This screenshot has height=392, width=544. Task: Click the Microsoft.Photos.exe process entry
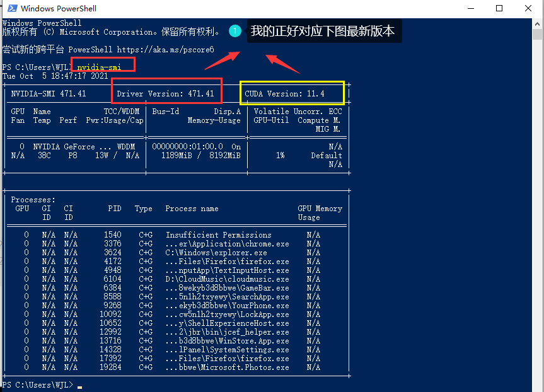(228, 367)
